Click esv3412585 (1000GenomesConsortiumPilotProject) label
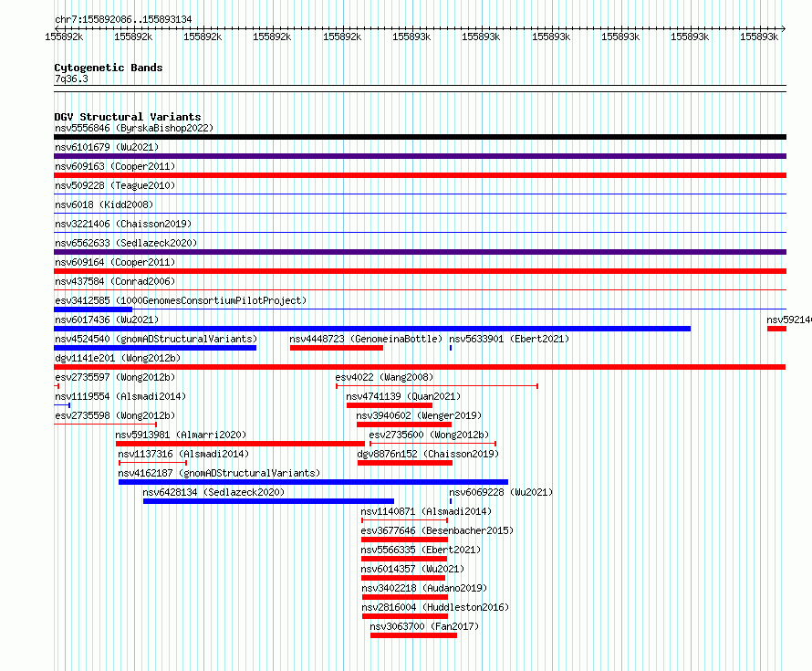Screen dimensions: 812x671 (181, 300)
